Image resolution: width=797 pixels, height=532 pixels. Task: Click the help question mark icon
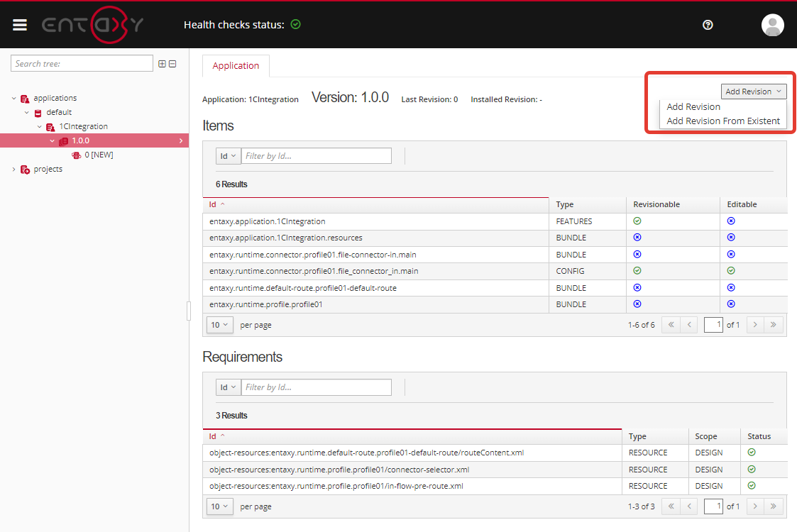(x=707, y=25)
